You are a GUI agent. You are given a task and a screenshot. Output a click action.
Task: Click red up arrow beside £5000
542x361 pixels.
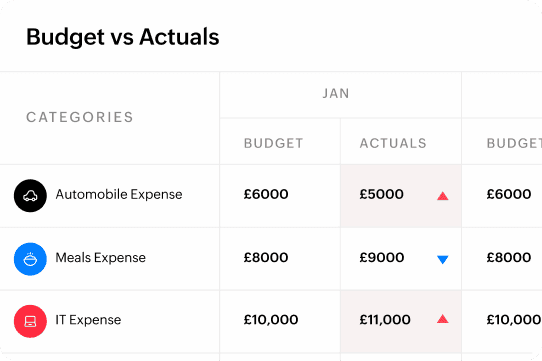(442, 196)
